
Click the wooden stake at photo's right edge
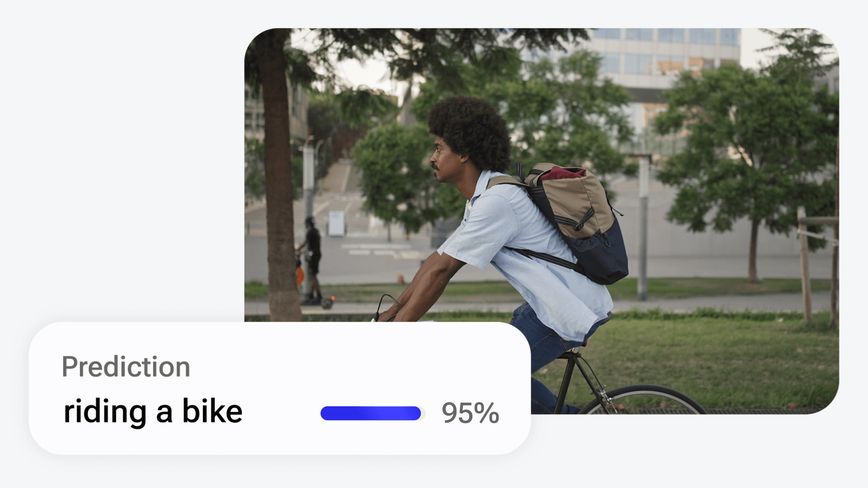pyautogui.click(x=804, y=267)
